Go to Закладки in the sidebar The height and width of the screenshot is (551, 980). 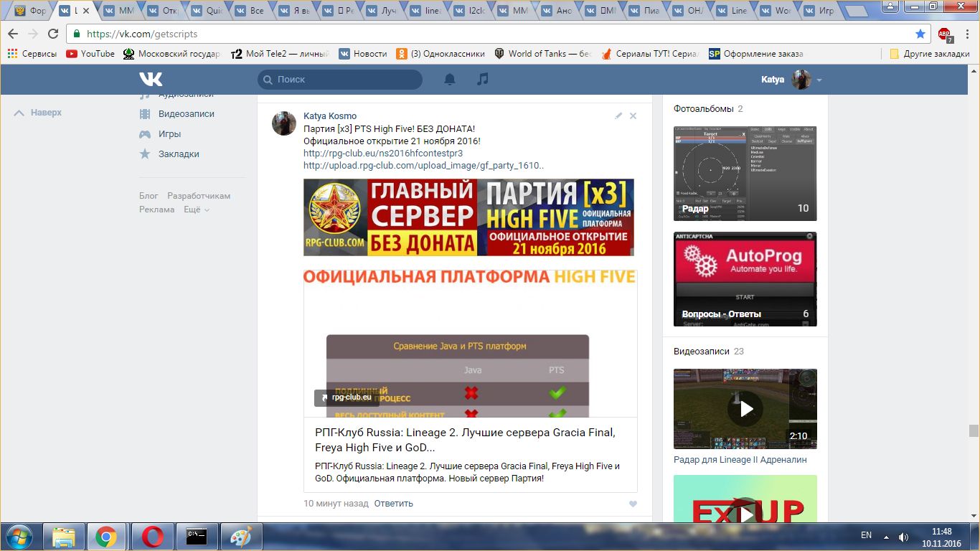(x=179, y=154)
